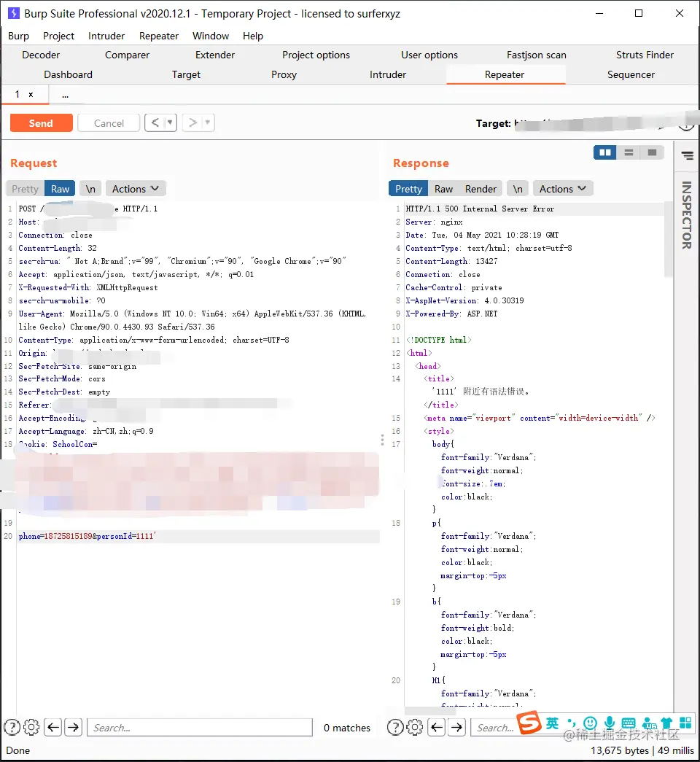The height and width of the screenshot is (762, 700).
Task: Add new Repeater tab with ellipsis
Action: click(x=65, y=95)
